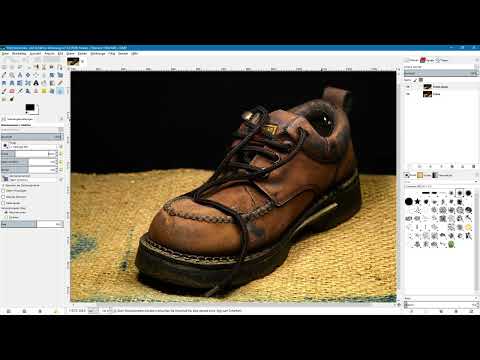Select the Paths tool

click(60, 67)
